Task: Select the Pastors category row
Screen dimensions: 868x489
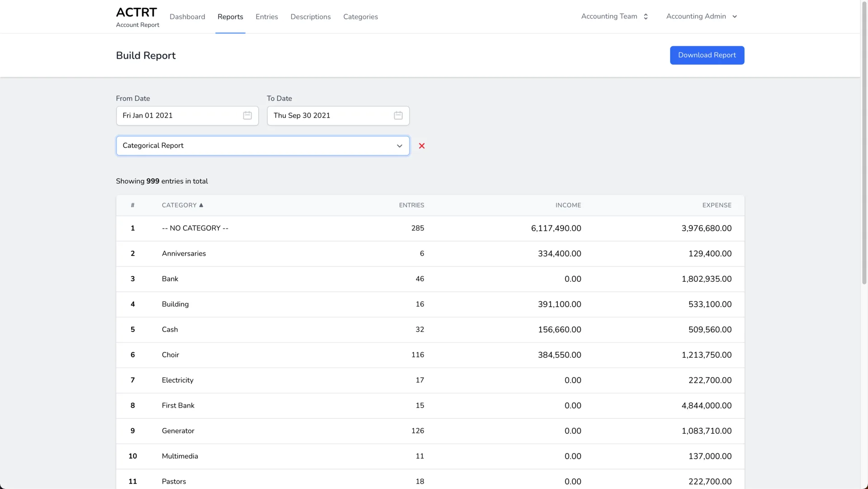Action: (x=430, y=480)
